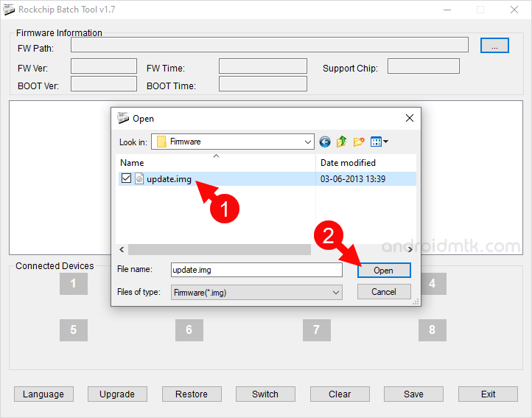Click device slot 5 indicator
The image size is (532, 418).
[x=73, y=330]
